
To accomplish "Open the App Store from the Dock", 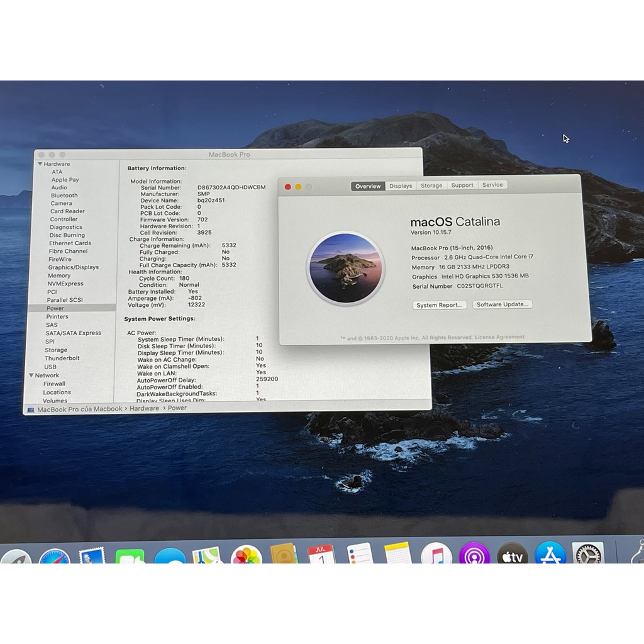I will click(x=550, y=557).
